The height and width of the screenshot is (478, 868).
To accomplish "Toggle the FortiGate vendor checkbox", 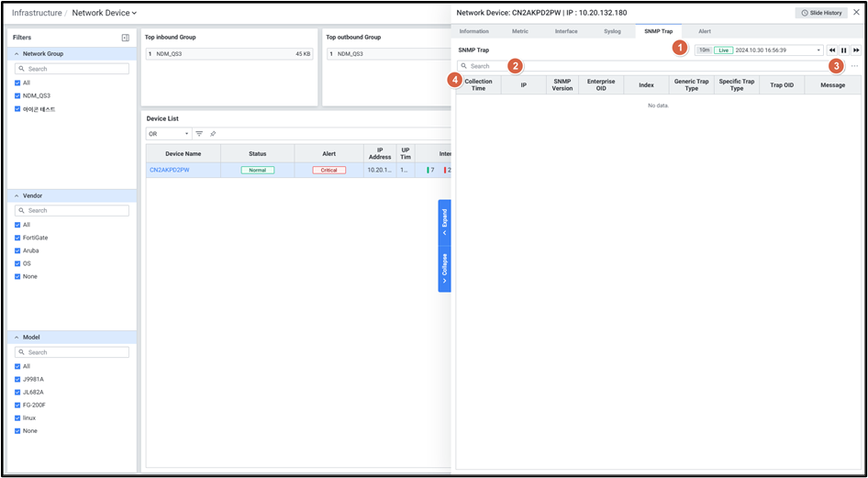I will (x=17, y=238).
